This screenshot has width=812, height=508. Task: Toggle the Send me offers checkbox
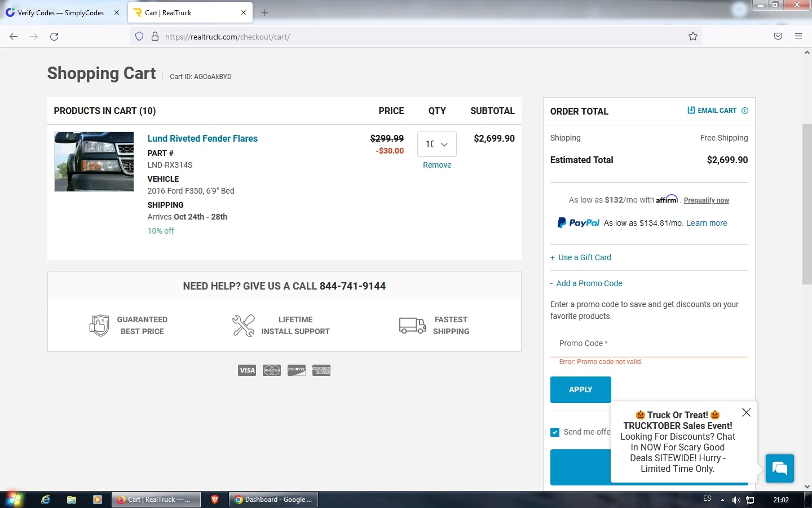click(x=555, y=432)
